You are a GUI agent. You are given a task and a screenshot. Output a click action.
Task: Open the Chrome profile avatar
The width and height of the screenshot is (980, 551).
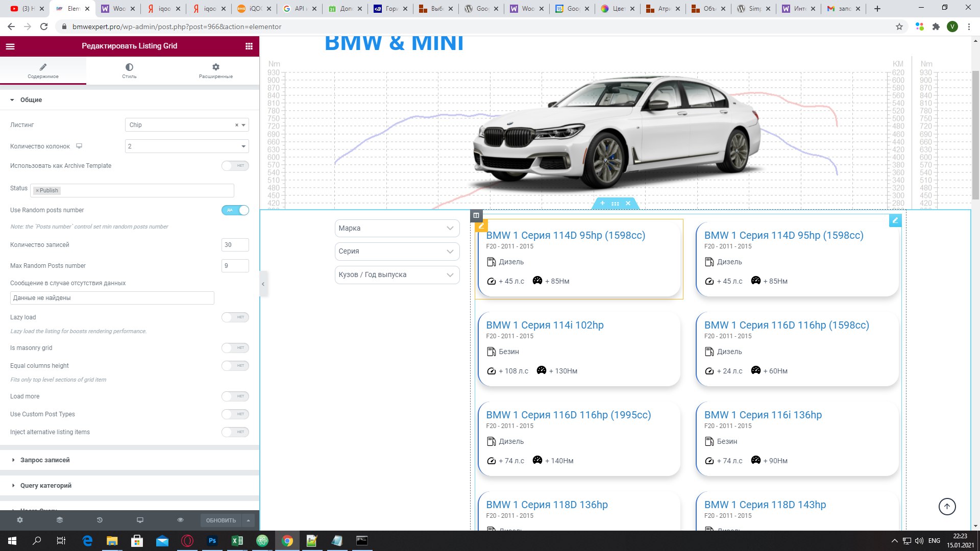tap(952, 27)
